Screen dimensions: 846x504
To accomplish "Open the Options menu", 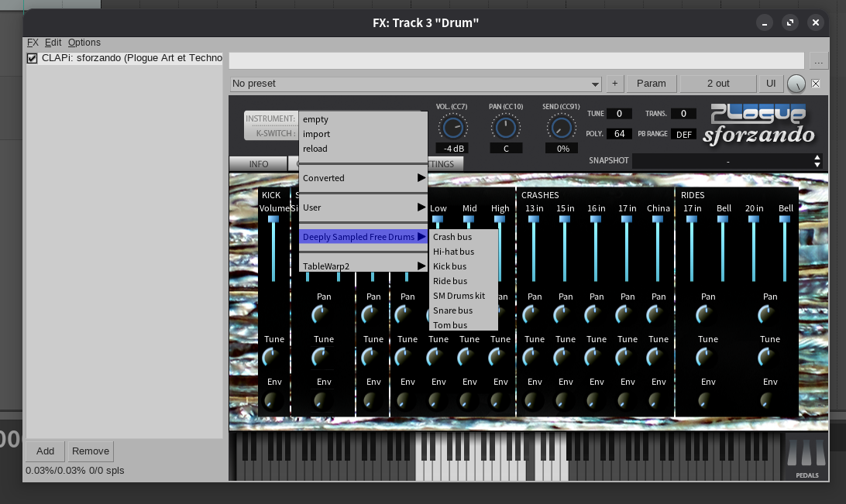I will click(x=84, y=43).
